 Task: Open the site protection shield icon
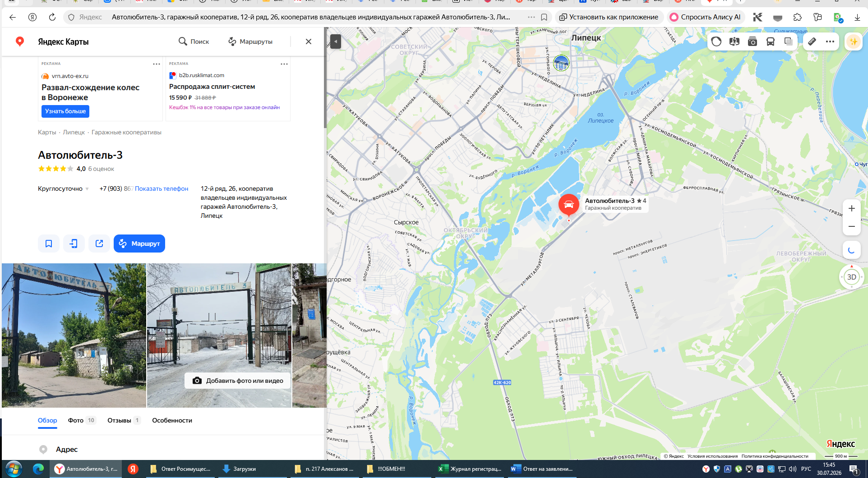click(71, 17)
